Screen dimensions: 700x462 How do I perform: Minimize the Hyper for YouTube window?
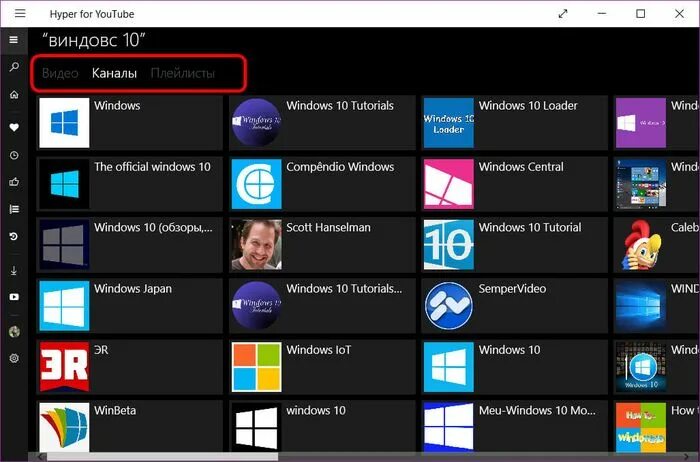[602, 14]
